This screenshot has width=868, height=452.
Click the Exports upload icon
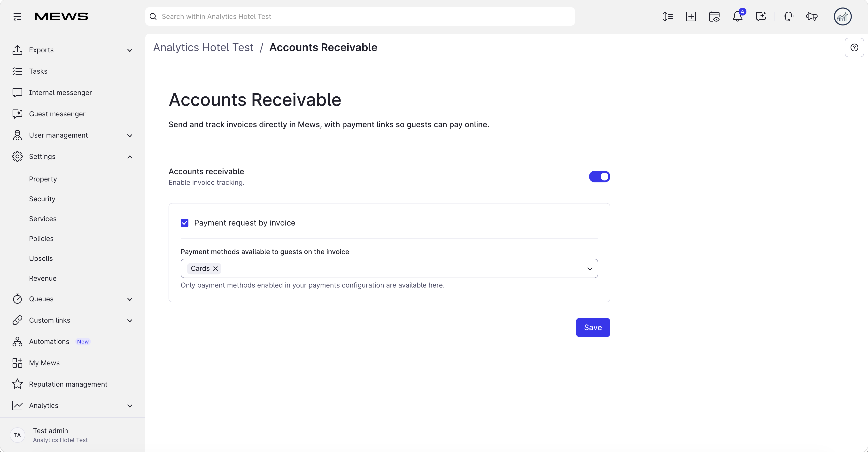pos(17,50)
